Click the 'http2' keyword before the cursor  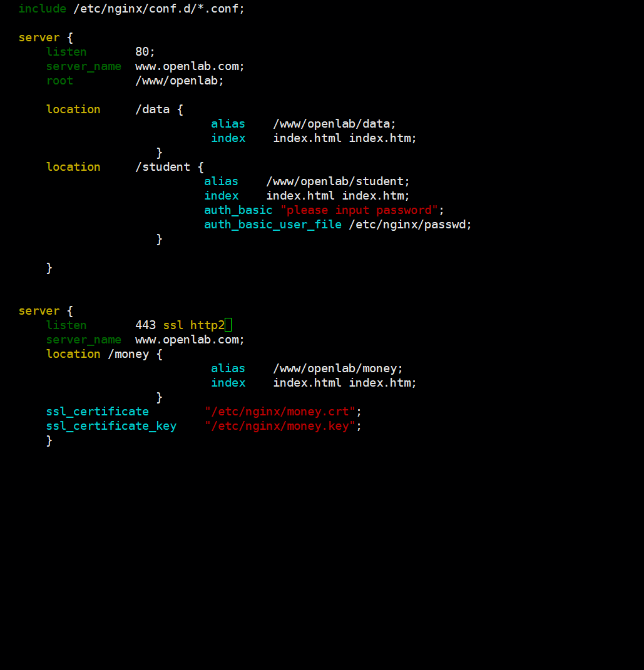[207, 325]
